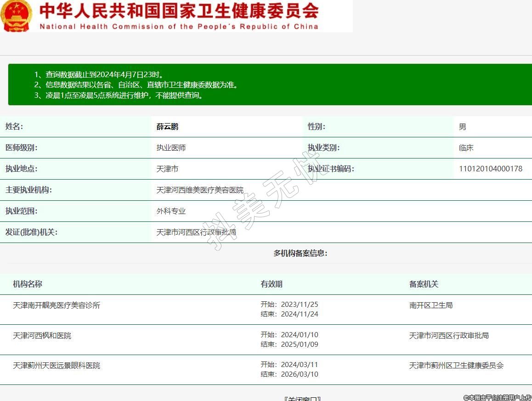Click the 有效期 column header

click(272, 284)
